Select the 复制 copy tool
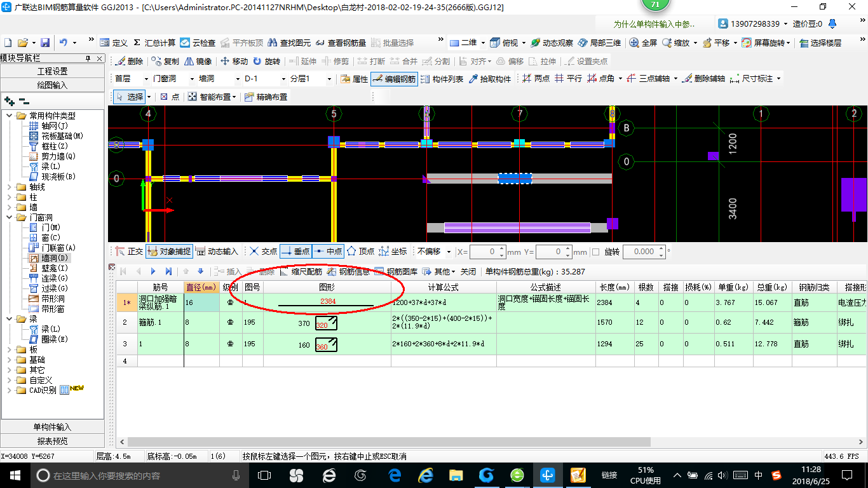868x488 pixels. click(165, 62)
